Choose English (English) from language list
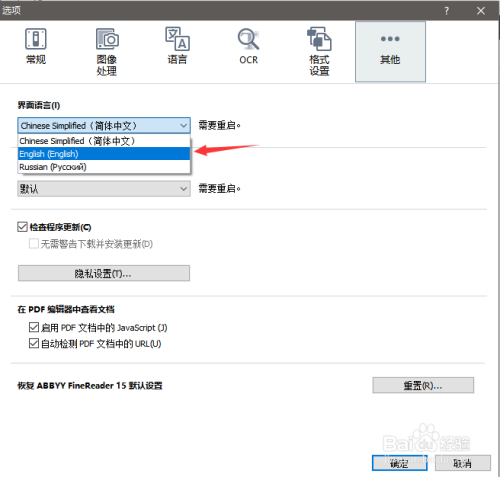The image size is (500, 477). (x=104, y=154)
